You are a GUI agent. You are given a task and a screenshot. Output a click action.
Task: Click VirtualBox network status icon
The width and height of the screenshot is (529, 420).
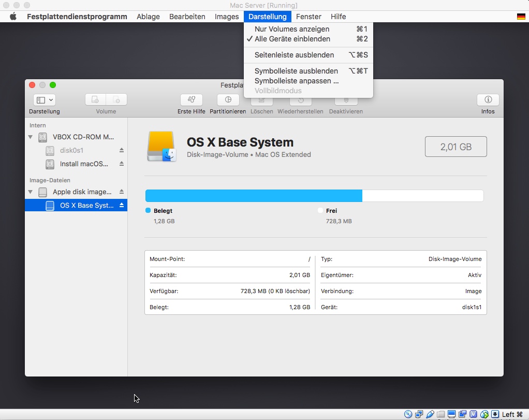point(419,414)
